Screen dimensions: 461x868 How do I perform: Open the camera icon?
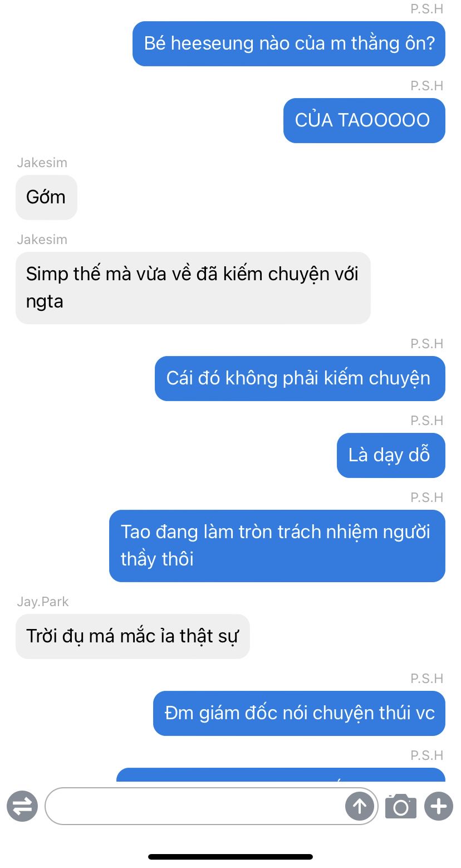(401, 806)
